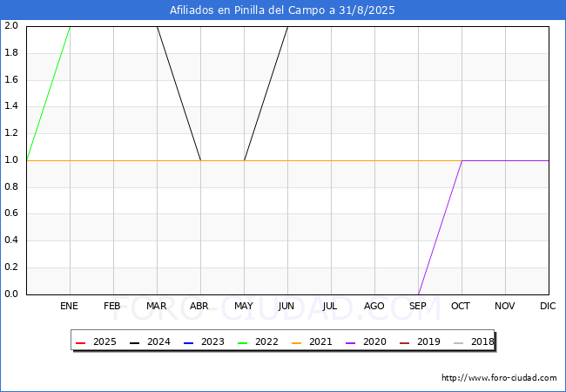The width and height of the screenshot is (566, 392).
Task: Toggle the 2023 legend entry
Action: pyautogui.click(x=201, y=341)
